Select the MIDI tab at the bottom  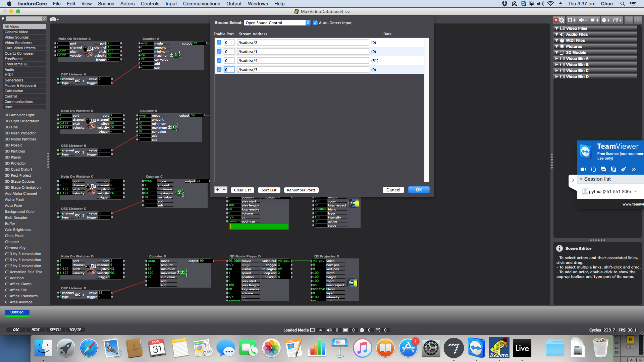(x=35, y=329)
